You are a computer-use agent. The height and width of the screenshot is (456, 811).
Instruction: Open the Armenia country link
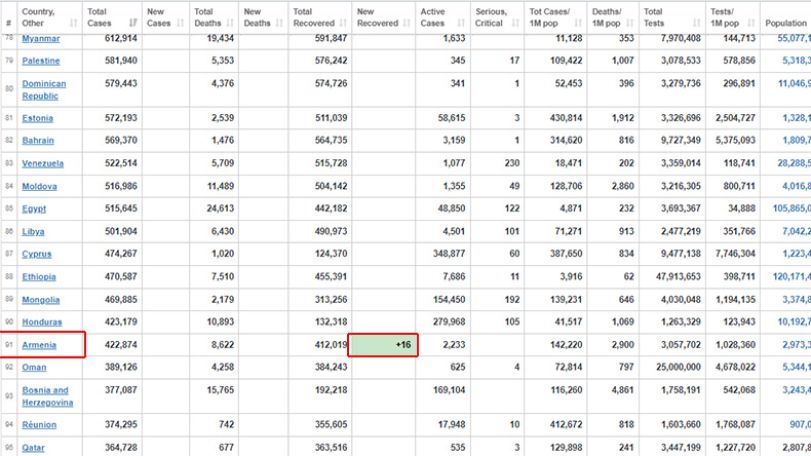39,345
